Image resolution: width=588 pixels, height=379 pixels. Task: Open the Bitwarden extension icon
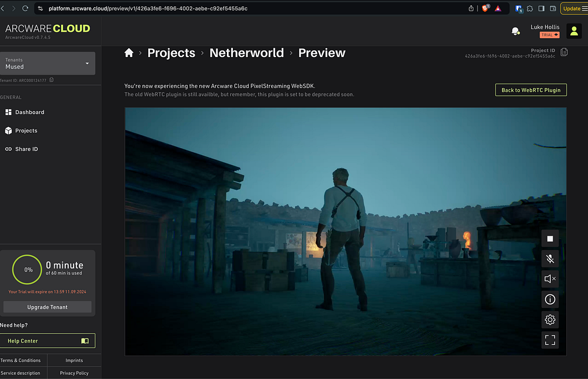pos(519,9)
